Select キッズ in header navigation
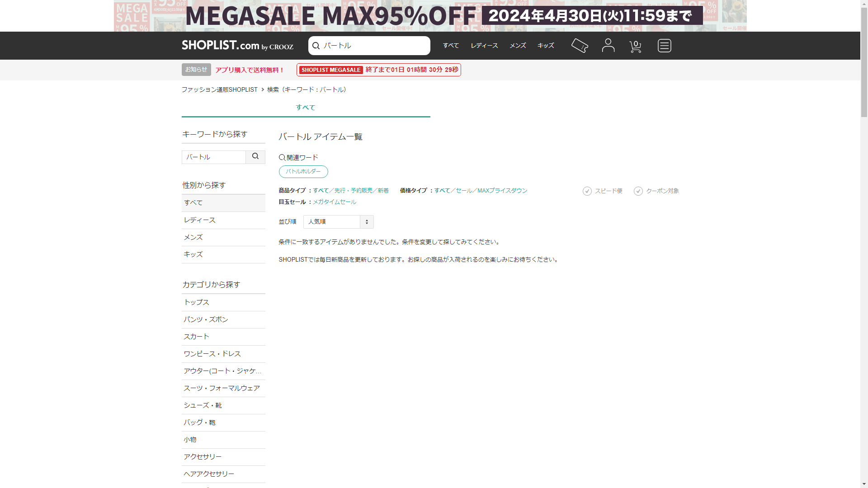 click(x=546, y=46)
